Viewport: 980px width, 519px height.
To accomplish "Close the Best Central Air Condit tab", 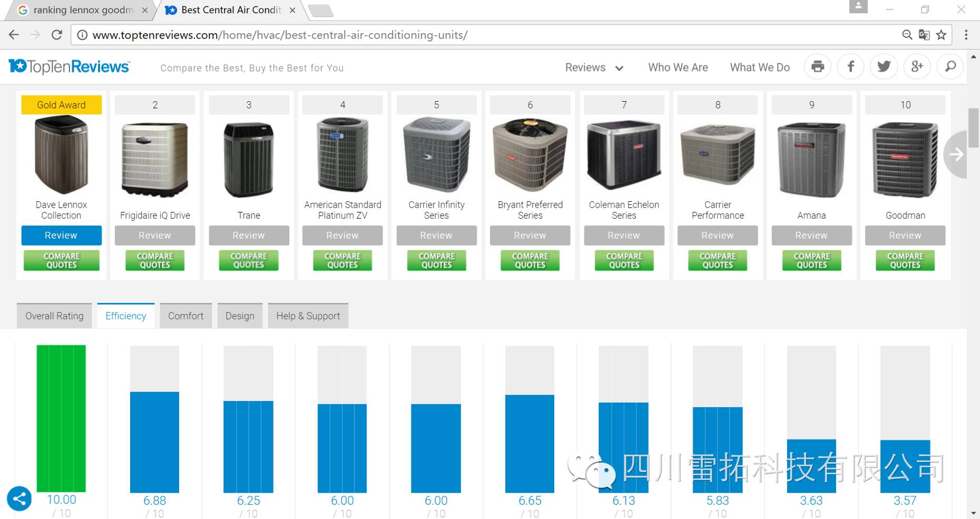I will (x=292, y=10).
